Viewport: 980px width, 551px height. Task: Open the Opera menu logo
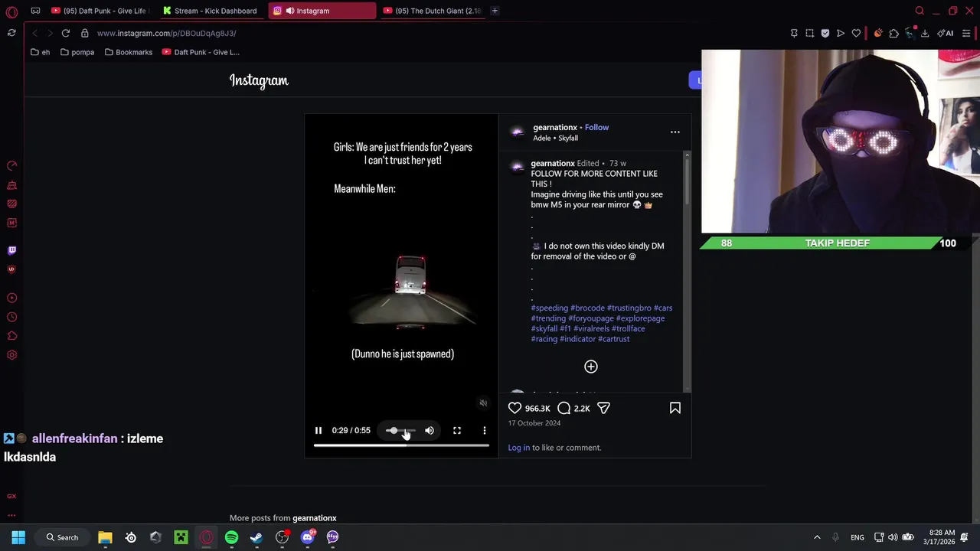tap(11, 11)
